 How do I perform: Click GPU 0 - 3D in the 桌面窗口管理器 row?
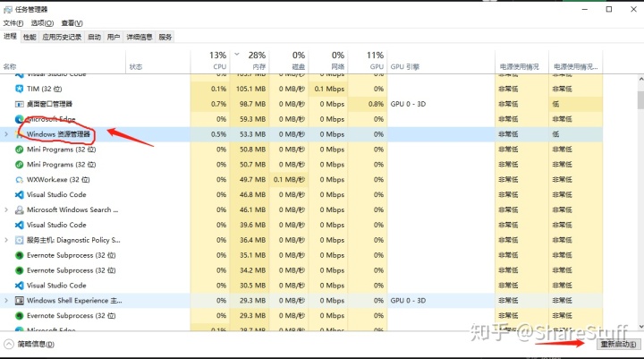tap(408, 104)
